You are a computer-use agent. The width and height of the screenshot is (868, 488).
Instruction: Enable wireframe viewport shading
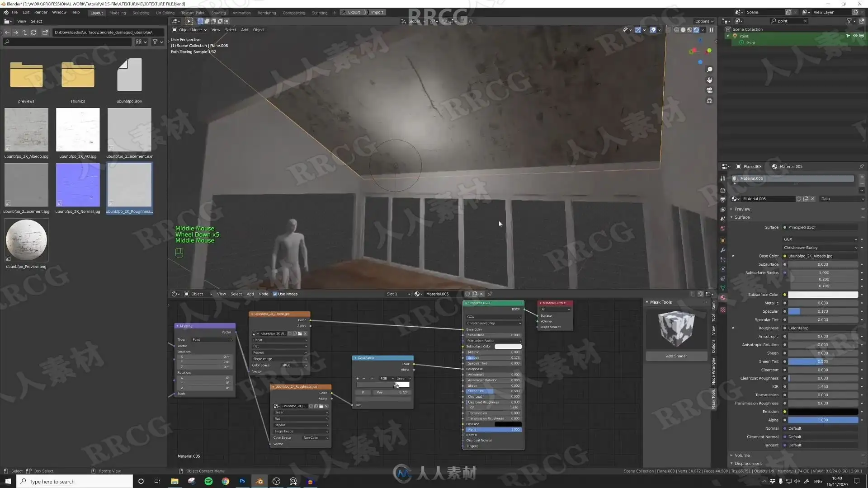(676, 30)
